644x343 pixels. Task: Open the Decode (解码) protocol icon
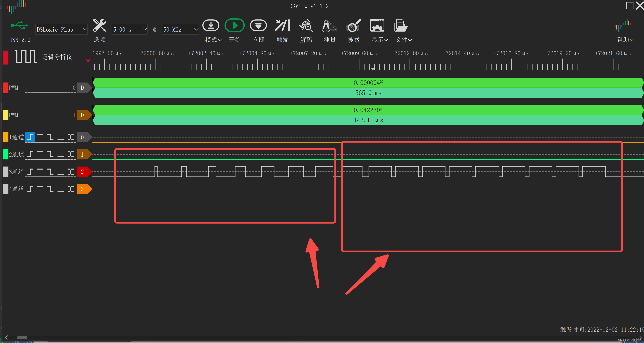[x=306, y=25]
